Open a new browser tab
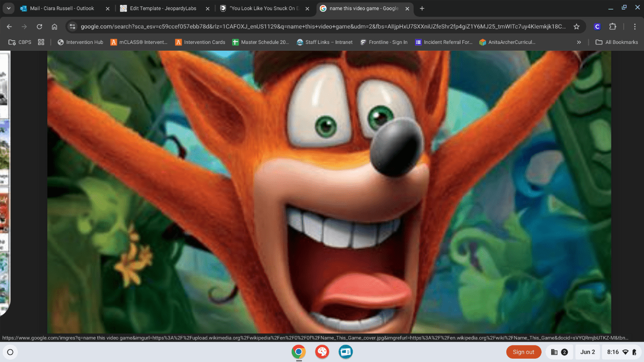Image resolution: width=644 pixels, height=362 pixels. point(422,8)
